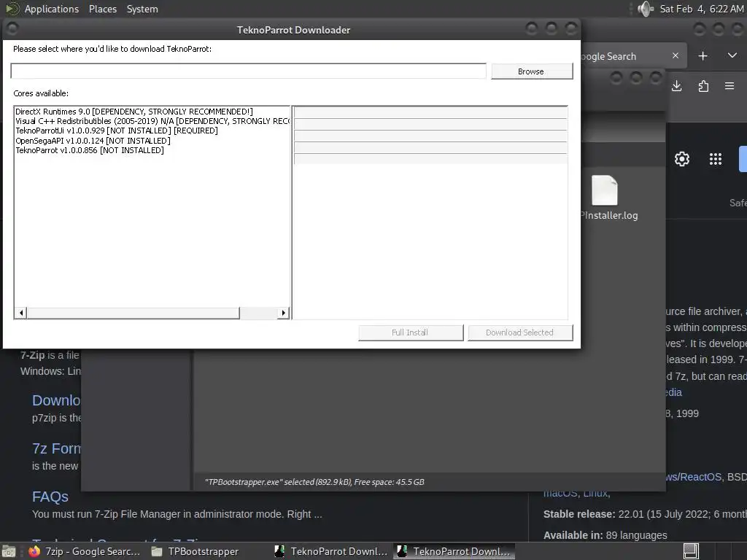This screenshot has height=560, width=747.
Task: Open the Firefox list all tabs chevron
Action: click(732, 55)
